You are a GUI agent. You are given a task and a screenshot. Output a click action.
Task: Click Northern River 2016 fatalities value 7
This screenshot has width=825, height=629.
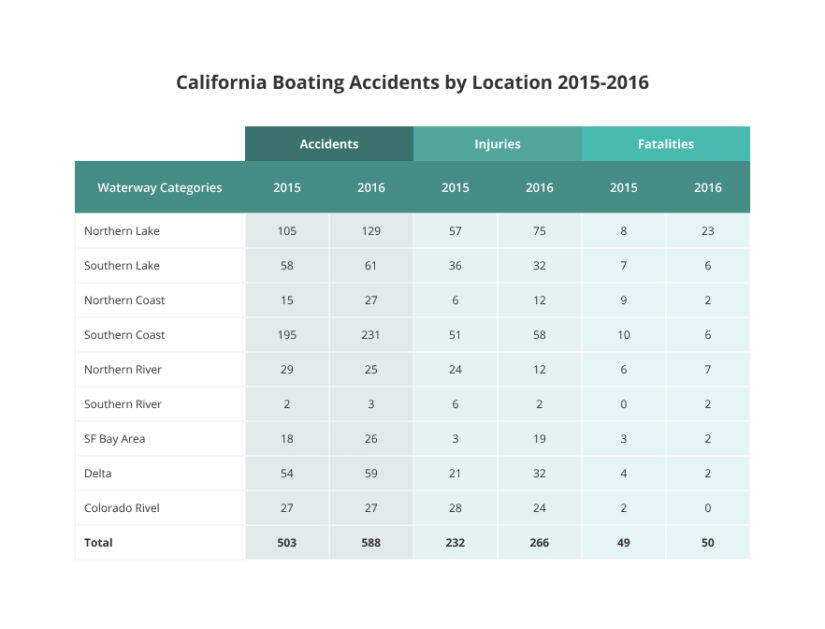click(x=708, y=370)
